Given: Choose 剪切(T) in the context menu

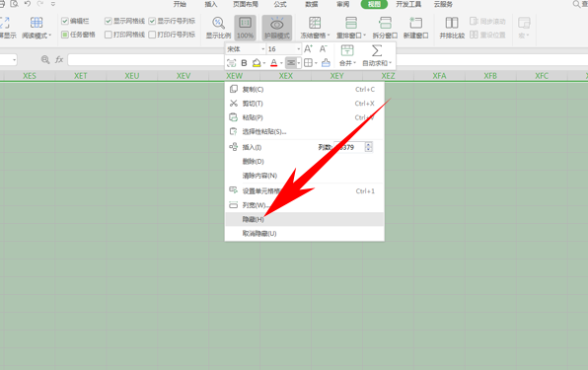Looking at the screenshot, I should click(305, 104).
